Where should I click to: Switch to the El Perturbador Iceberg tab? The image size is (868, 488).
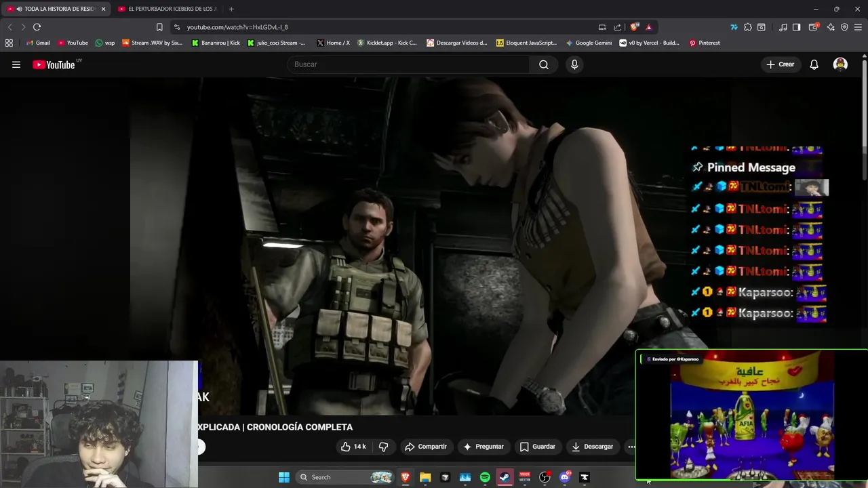168,9
